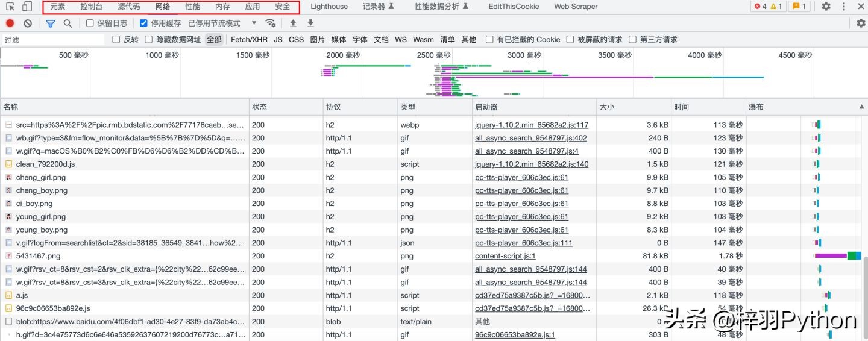Select the cheng_girl.png request
The image size is (868, 341).
coord(431,177)
